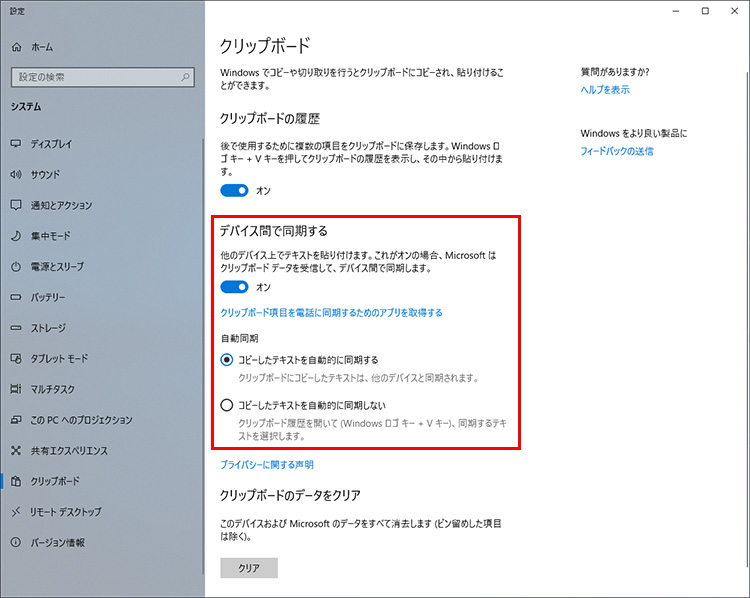Select the Sound speaker icon
750x598 pixels.
[16, 174]
